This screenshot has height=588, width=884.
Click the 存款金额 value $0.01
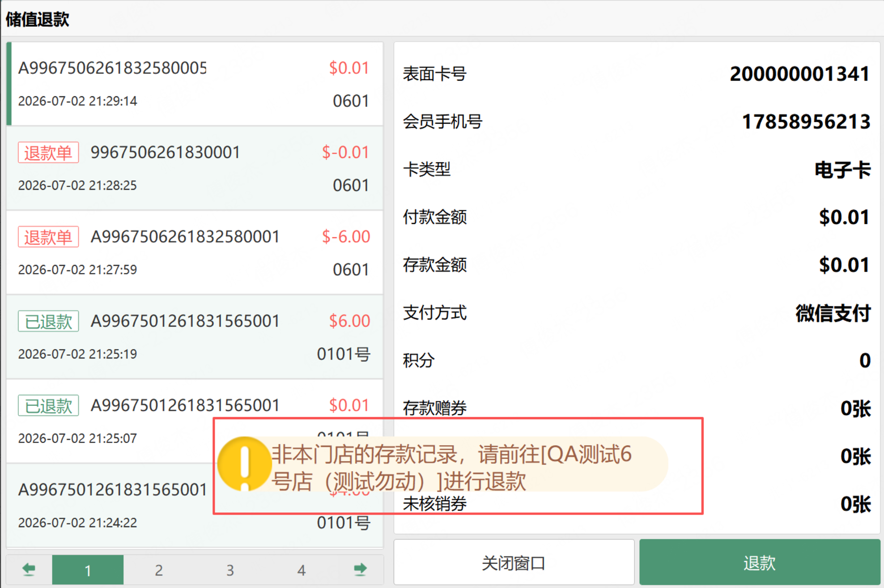coord(844,265)
